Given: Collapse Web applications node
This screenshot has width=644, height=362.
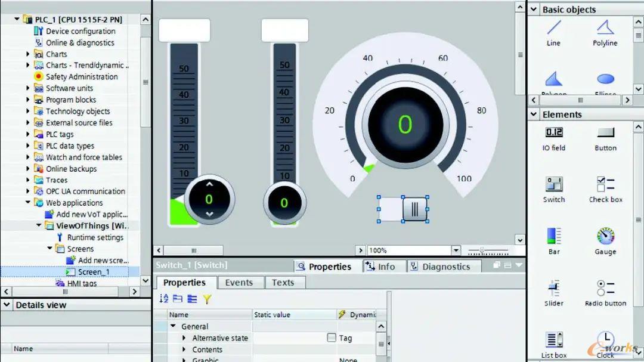Looking at the screenshot, I should click(x=28, y=203).
